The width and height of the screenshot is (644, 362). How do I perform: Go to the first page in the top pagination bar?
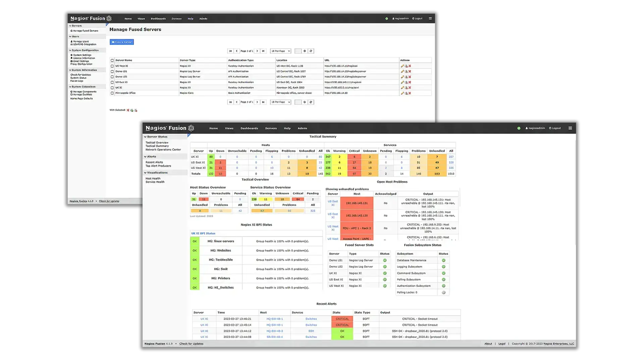(230, 51)
